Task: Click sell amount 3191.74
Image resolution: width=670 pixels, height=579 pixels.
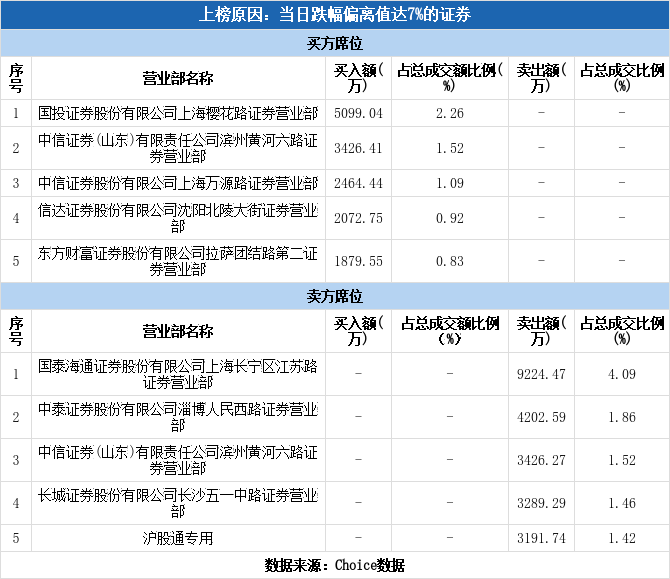Action: pos(541,538)
